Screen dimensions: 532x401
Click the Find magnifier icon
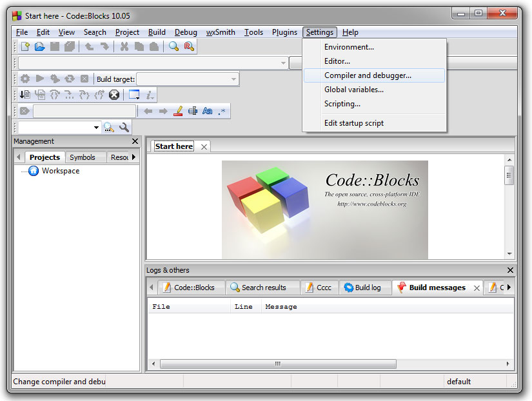pos(173,46)
